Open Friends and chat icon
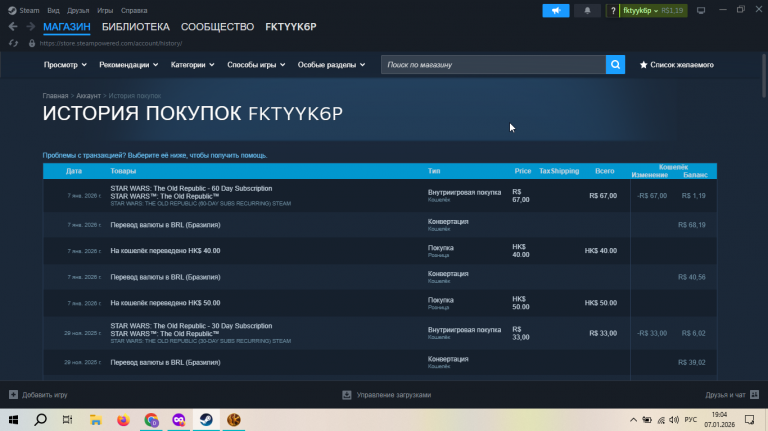Viewport: 768px width, 431px height. [x=755, y=394]
